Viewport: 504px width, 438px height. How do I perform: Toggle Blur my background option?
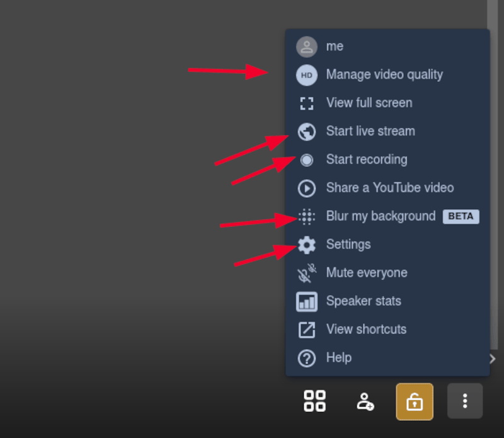[387, 216]
